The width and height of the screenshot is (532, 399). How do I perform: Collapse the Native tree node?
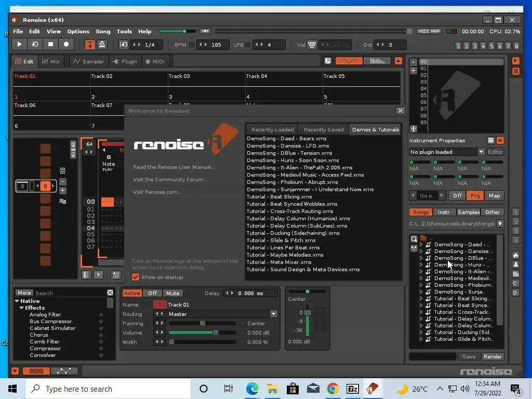17,301
